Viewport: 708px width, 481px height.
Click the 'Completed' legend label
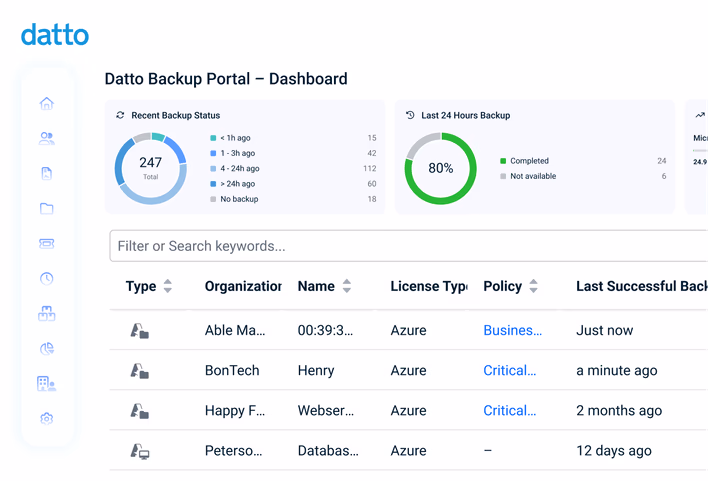[529, 161]
